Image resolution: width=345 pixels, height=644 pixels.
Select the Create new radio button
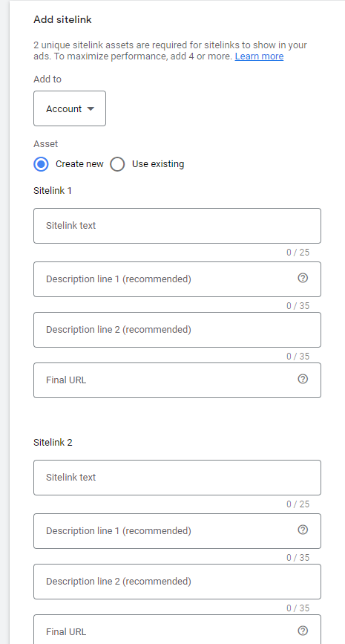pos(41,164)
